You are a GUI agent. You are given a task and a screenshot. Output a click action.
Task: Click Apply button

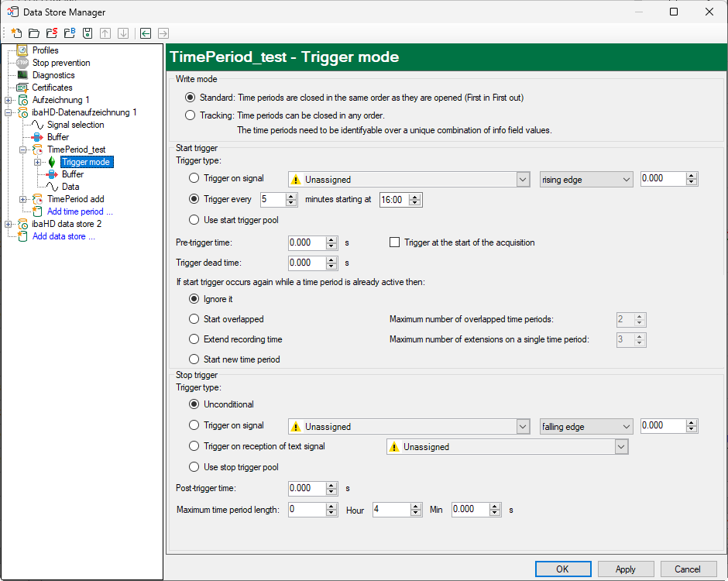626,569
